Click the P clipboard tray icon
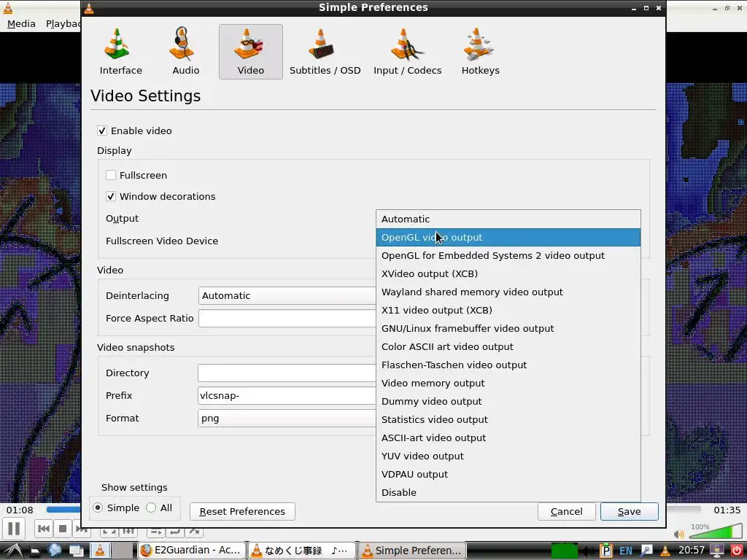 coord(605,551)
